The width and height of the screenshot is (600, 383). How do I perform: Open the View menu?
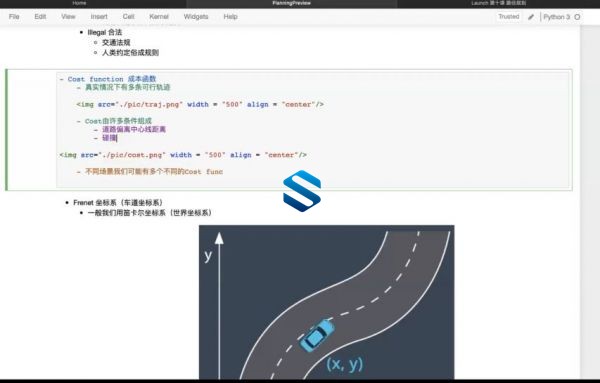pyautogui.click(x=68, y=16)
